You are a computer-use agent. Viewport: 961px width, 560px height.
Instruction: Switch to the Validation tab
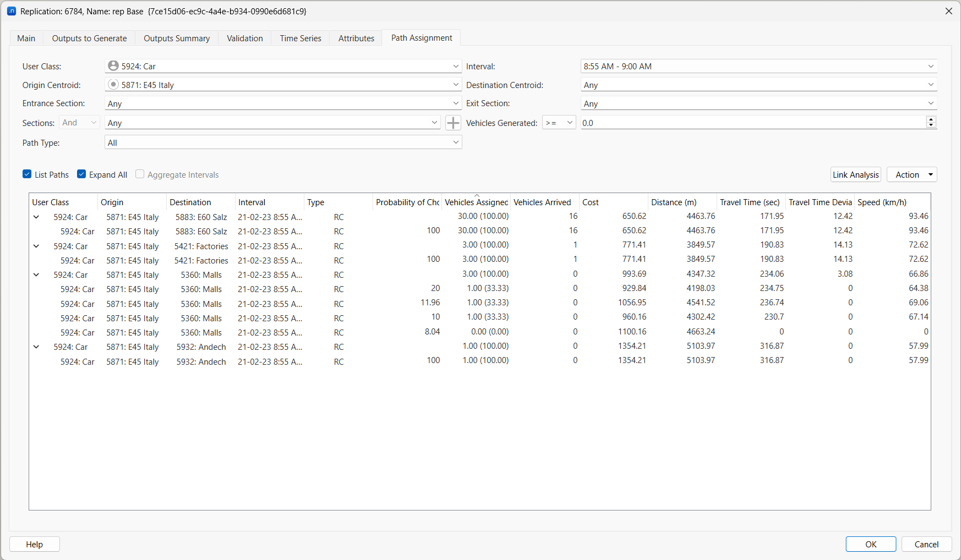[244, 38]
